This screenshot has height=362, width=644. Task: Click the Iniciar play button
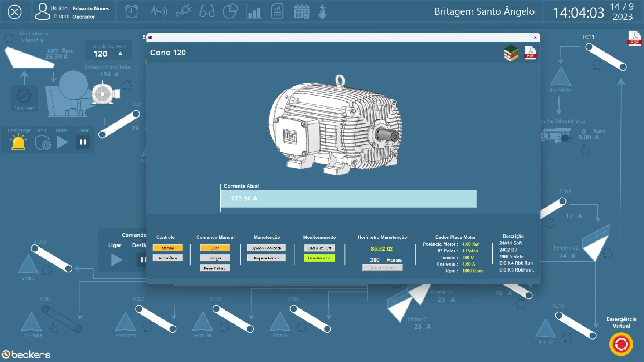(62, 142)
